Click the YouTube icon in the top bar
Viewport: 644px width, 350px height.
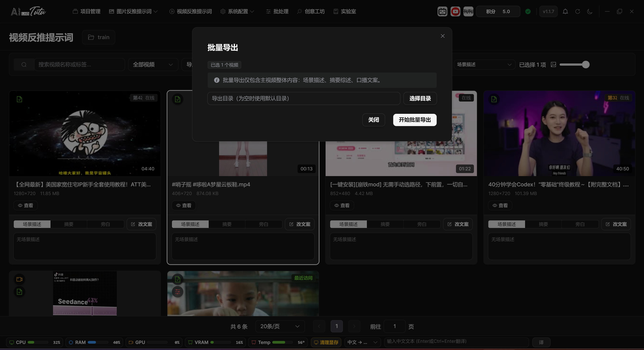tap(455, 11)
